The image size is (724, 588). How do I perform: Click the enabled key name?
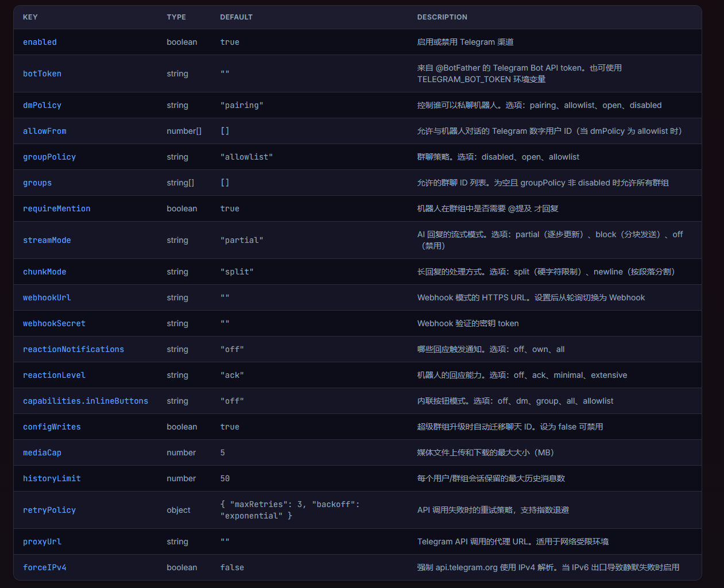[40, 42]
